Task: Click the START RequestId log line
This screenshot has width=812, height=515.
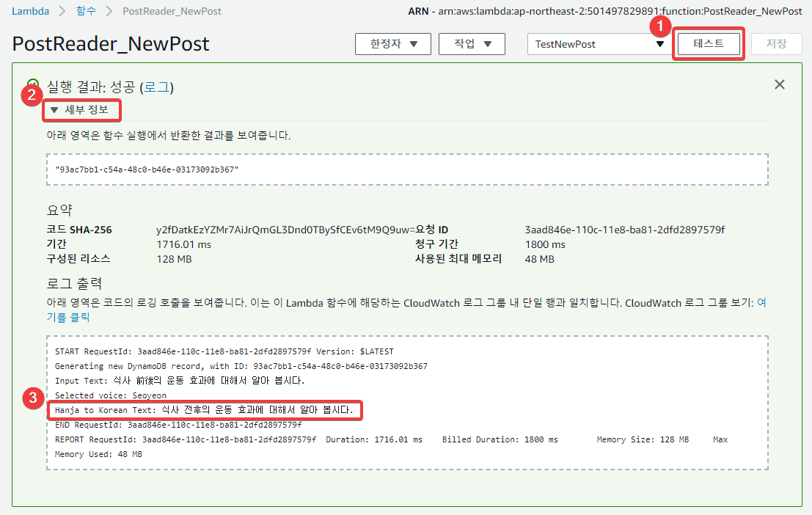Action: coord(224,351)
